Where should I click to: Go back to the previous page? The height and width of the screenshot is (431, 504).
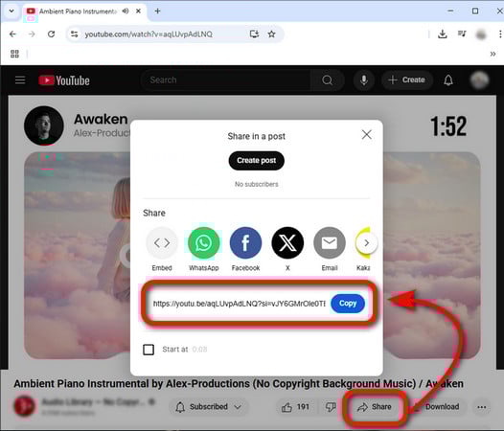pos(12,34)
